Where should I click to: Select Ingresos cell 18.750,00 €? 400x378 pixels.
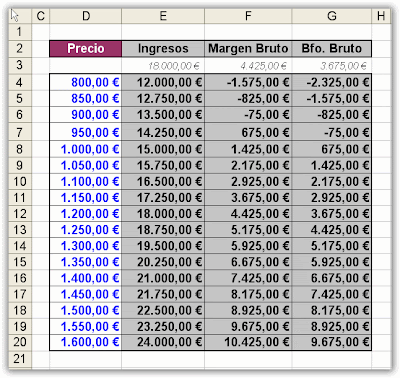[163, 230]
